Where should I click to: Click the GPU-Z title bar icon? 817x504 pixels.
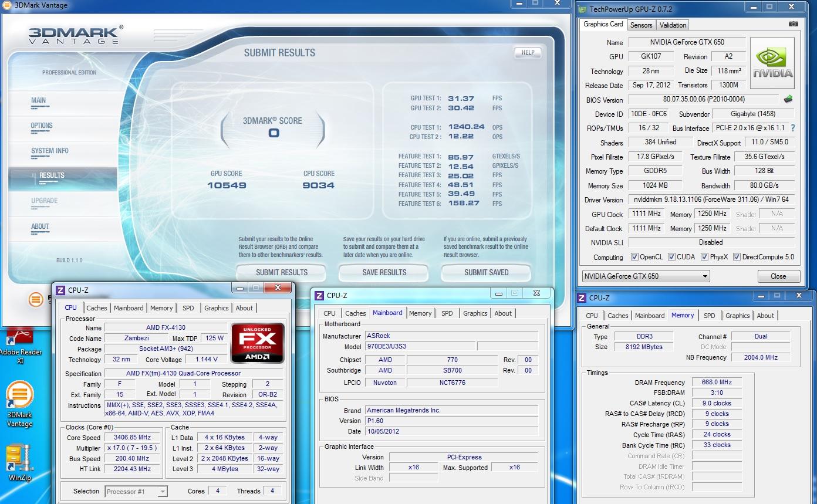click(x=582, y=9)
